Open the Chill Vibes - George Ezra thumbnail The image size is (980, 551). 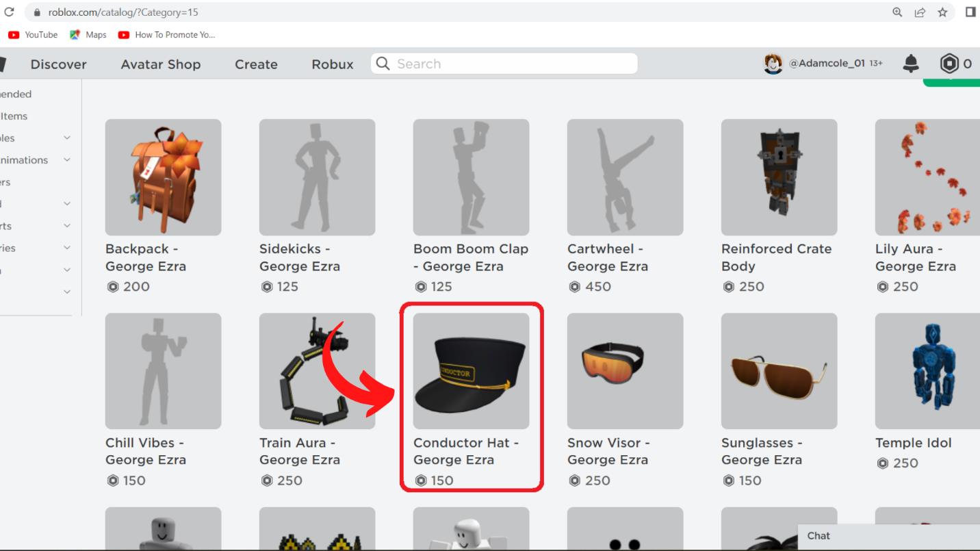[x=163, y=371]
